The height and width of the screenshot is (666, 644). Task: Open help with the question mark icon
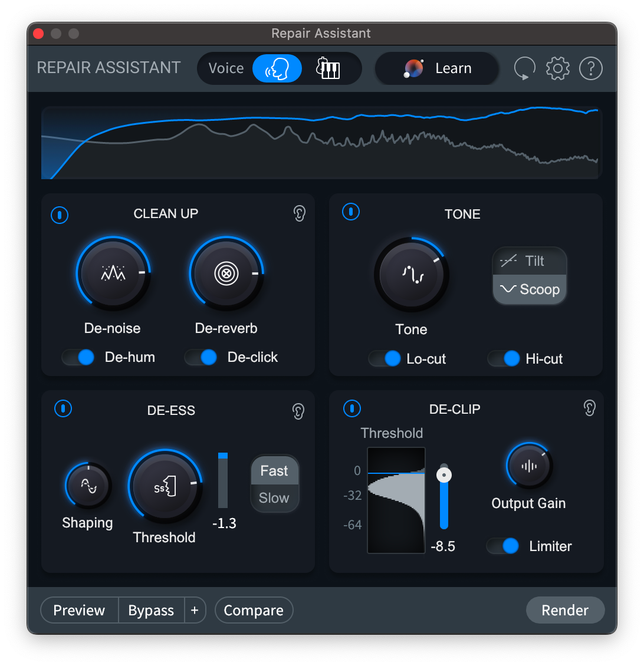[590, 68]
